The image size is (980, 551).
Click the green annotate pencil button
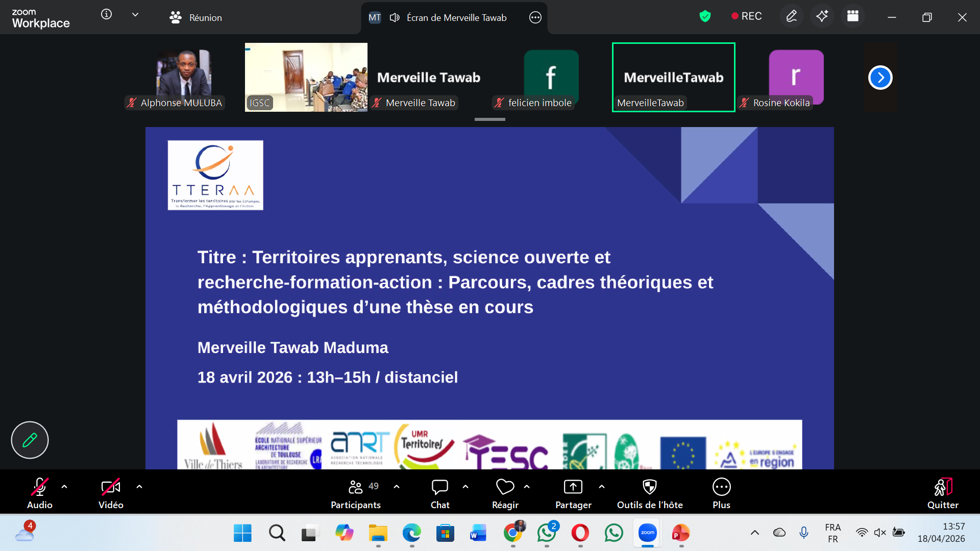click(x=29, y=439)
